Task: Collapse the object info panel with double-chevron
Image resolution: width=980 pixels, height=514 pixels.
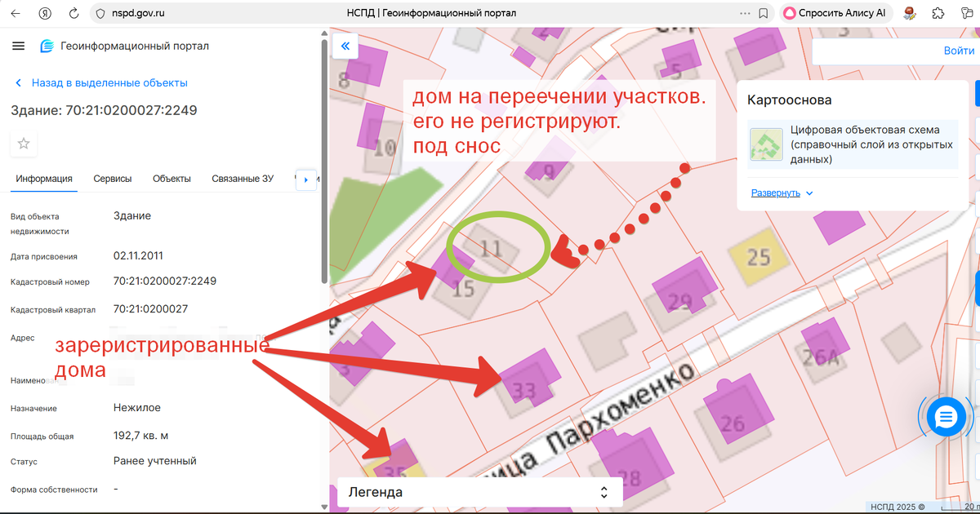Action: click(345, 46)
